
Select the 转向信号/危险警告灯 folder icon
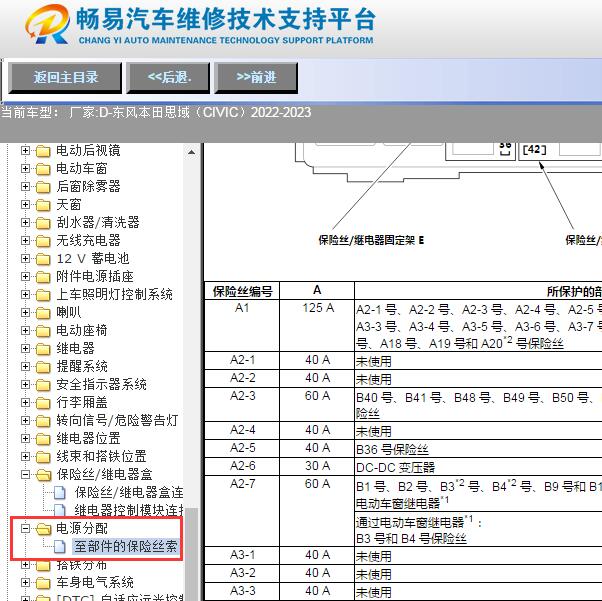[x=43, y=421]
